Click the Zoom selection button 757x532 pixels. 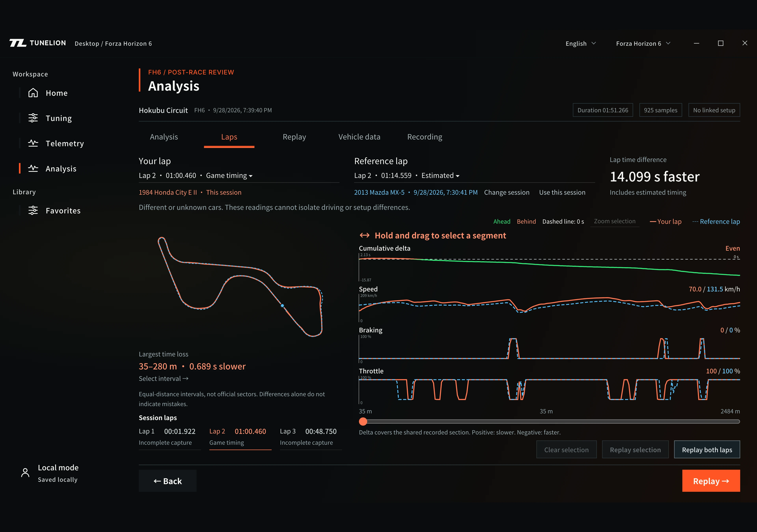pyautogui.click(x=614, y=221)
